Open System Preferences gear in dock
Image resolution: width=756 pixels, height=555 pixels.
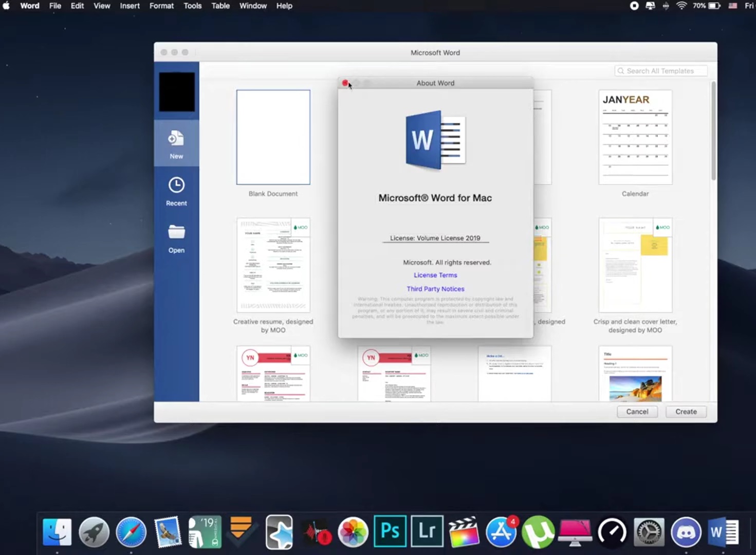pos(649,532)
